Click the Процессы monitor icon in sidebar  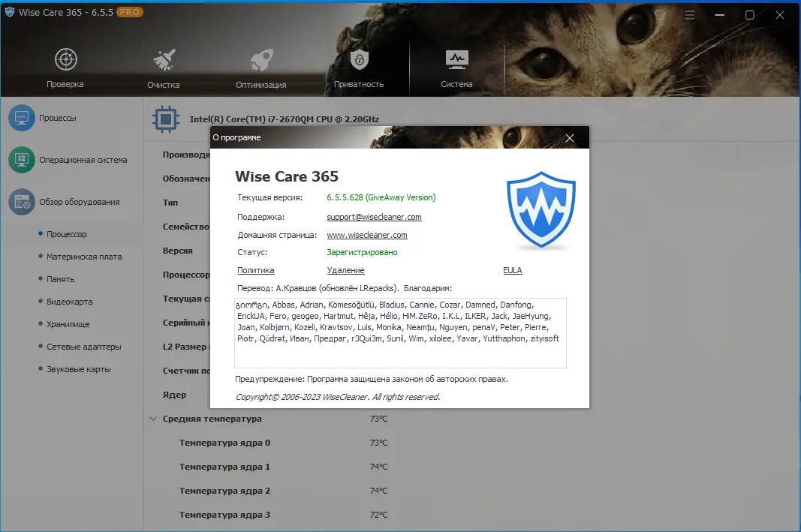coord(21,118)
